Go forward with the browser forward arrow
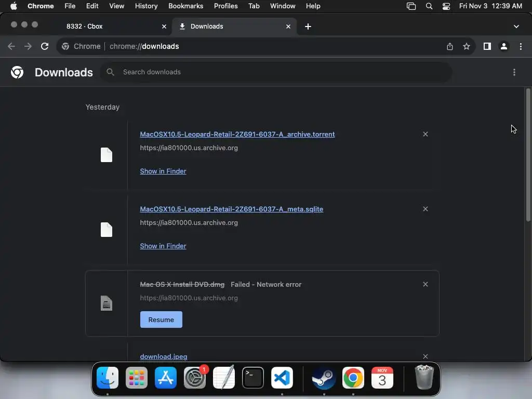The height and width of the screenshot is (399, 532). 28,46
